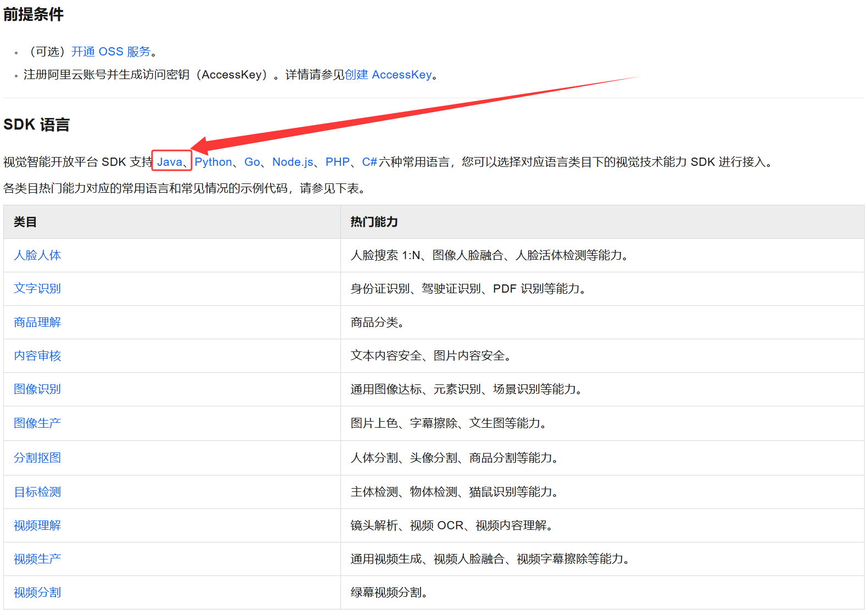
Task: Click the sentence starting 各类目热门能力对应的常用语言
Action: coord(184,188)
